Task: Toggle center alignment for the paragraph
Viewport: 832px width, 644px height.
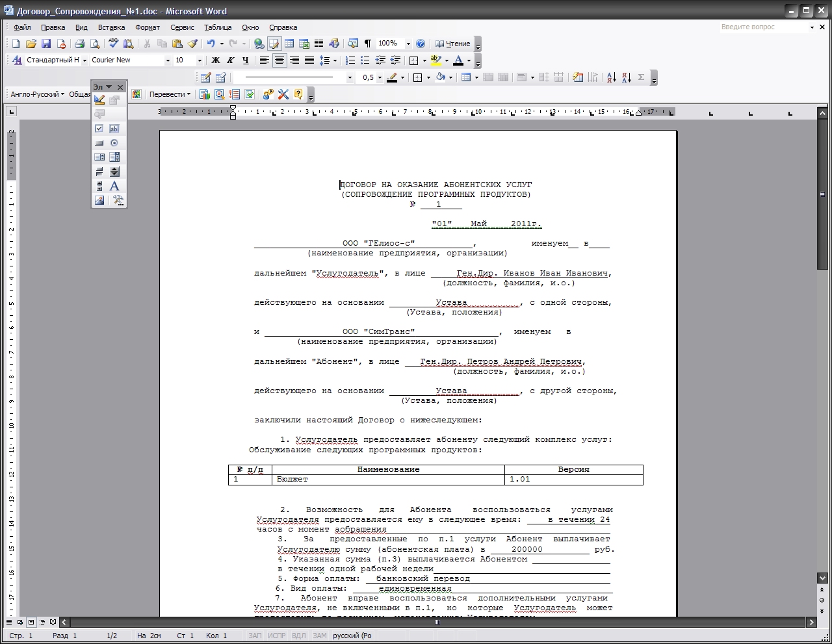Action: click(x=279, y=60)
